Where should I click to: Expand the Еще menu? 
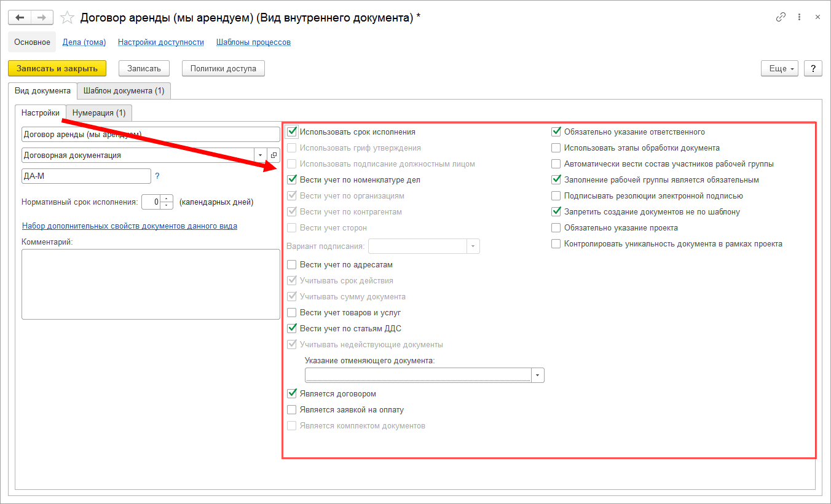click(x=779, y=68)
